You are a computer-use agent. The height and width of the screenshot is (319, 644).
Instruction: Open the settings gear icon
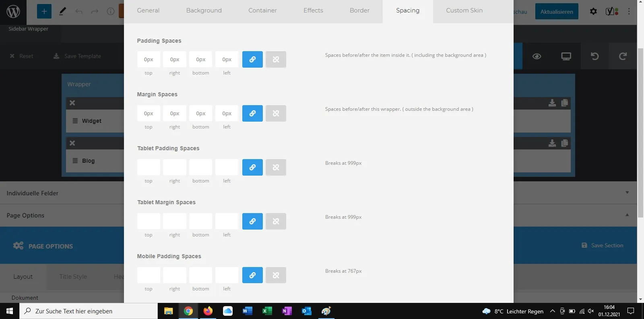click(x=593, y=11)
